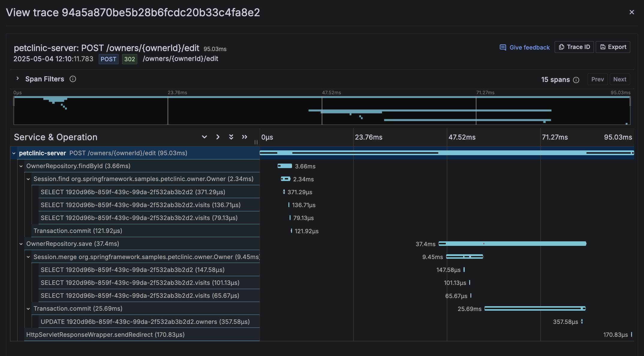Collapse Session.find Owner span
Screen dimensions: 644x356
click(x=28, y=179)
